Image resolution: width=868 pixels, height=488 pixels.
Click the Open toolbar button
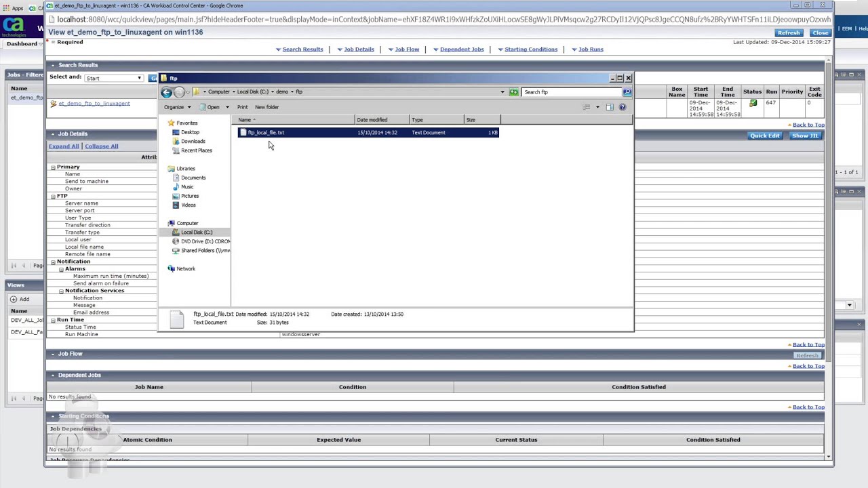(x=210, y=107)
